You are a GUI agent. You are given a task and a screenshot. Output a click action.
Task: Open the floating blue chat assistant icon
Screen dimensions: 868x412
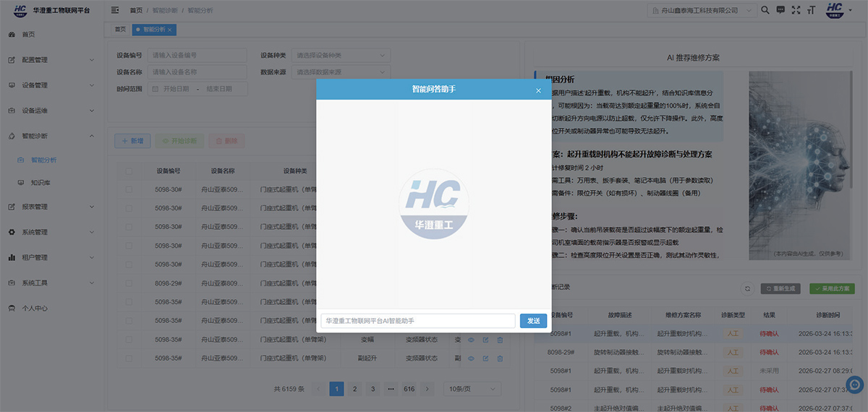click(x=854, y=384)
